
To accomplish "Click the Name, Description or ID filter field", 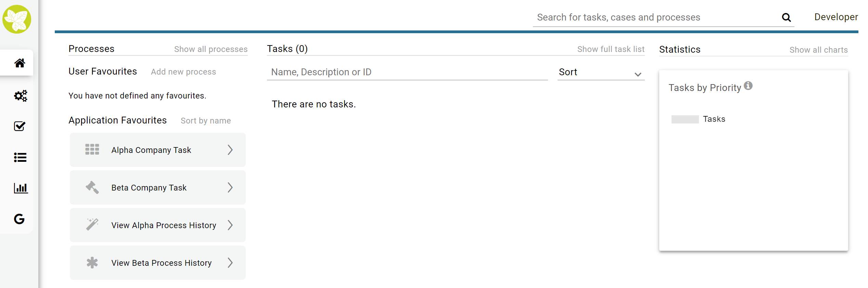I will [x=407, y=72].
